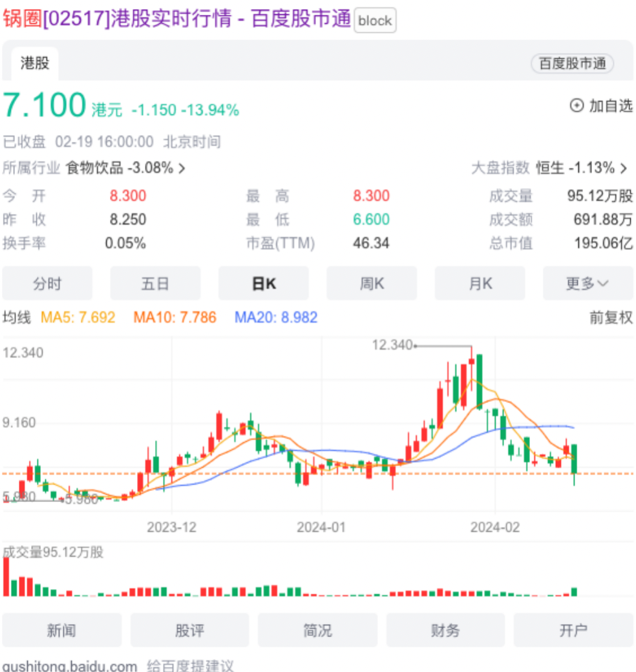Open the 股评 stock comments section
Image resolution: width=636 pixels, height=672 pixels.
click(x=189, y=630)
